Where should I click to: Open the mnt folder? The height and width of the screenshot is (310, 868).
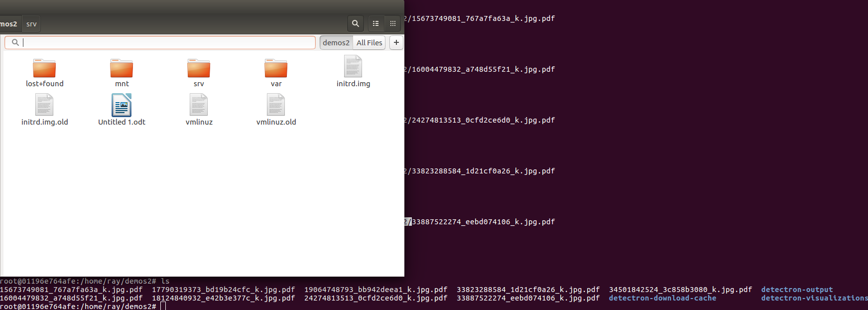point(122,73)
